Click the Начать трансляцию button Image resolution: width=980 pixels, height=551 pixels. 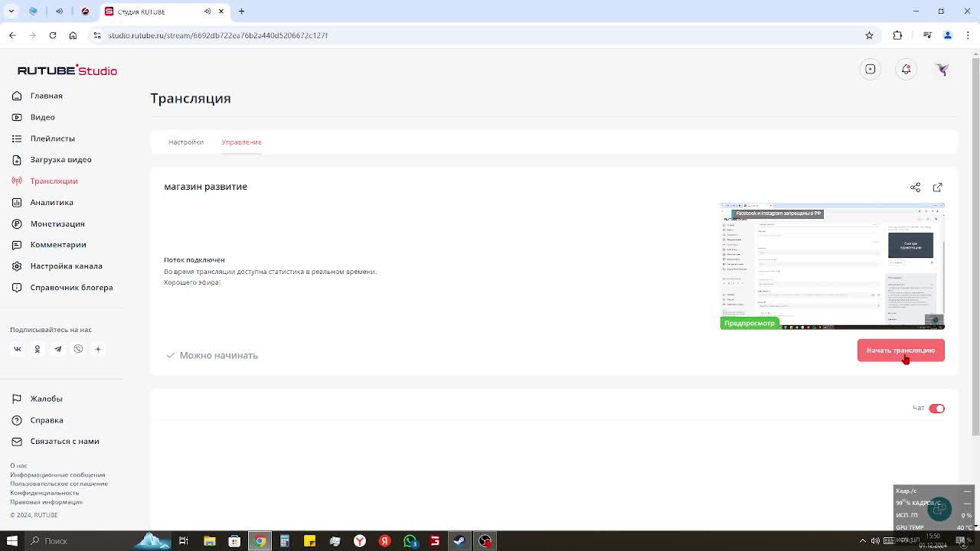click(900, 350)
